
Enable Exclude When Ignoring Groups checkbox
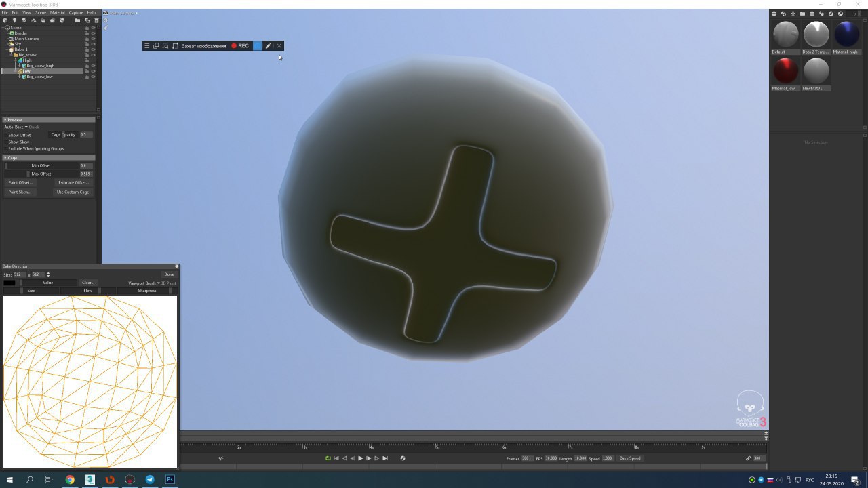pos(6,148)
